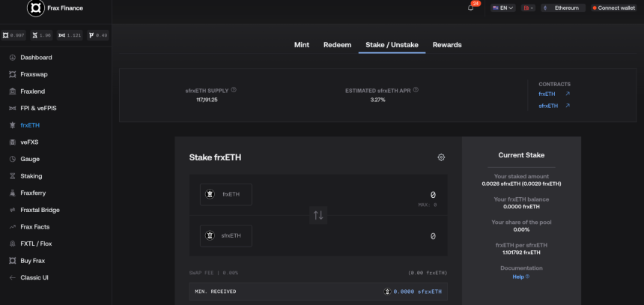Click the 0.0000 sfrxETH min received value
The image size is (644, 305).
[418, 292]
